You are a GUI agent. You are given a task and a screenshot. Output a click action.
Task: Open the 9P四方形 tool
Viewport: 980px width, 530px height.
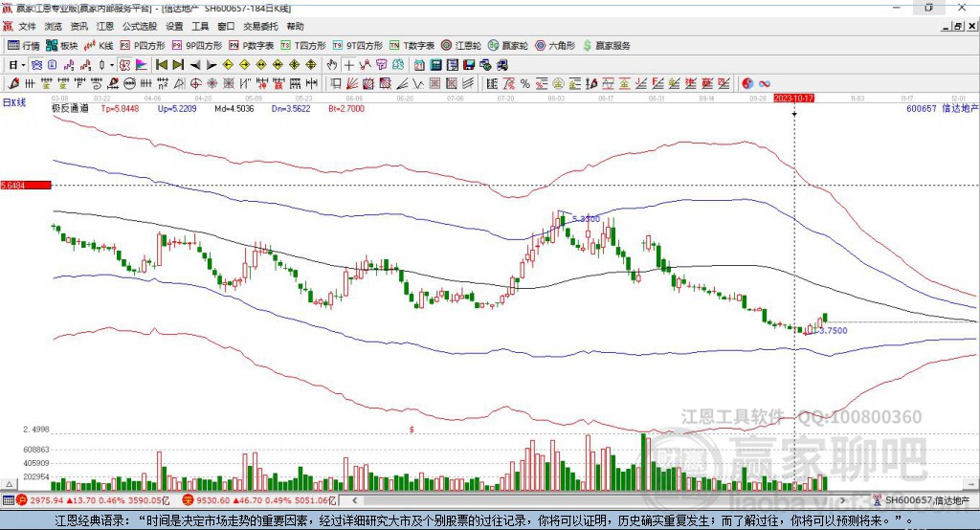197,46
